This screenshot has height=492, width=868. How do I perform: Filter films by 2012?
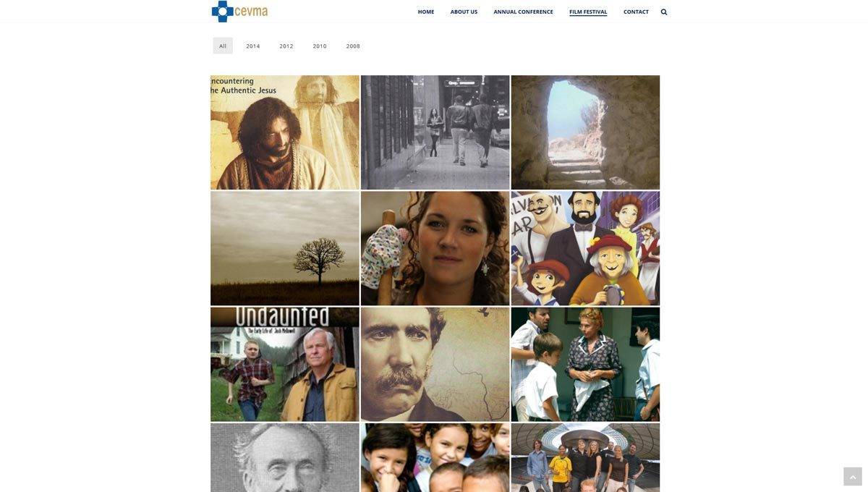[x=286, y=46]
